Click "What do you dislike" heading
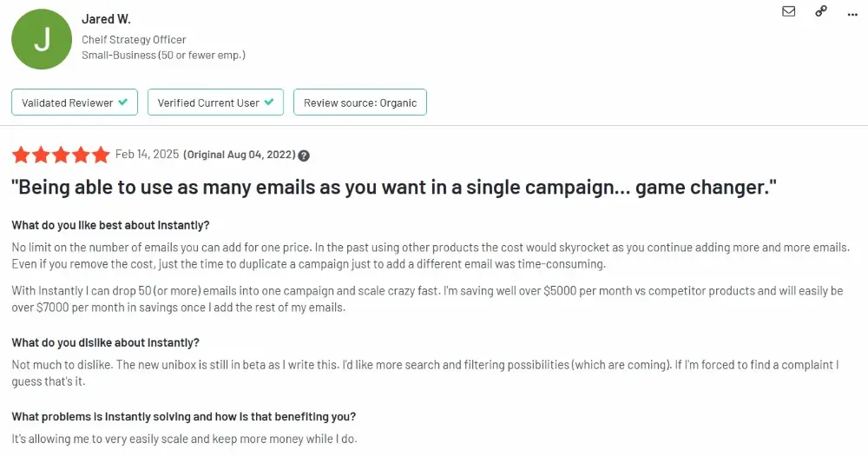 [105, 342]
